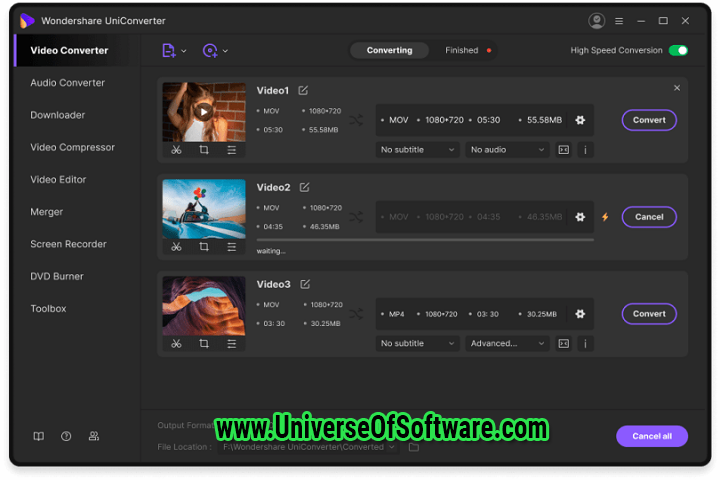The width and height of the screenshot is (720, 480).
Task: Open the user guide book icon
Action: click(39, 436)
